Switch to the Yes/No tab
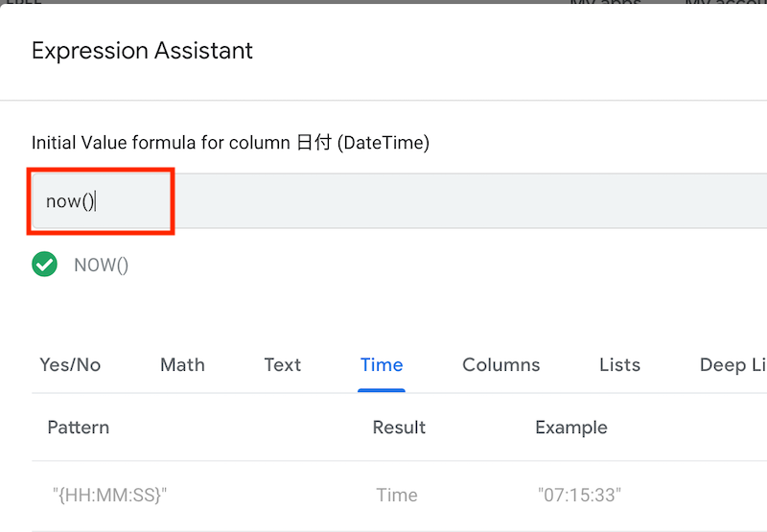The width and height of the screenshot is (767, 532). tap(70, 365)
